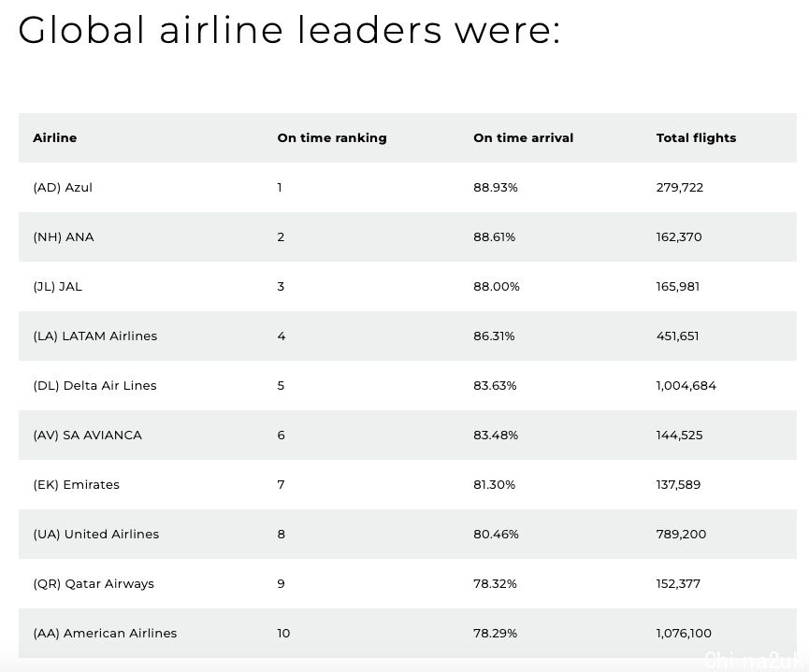Image resolution: width=809 pixels, height=672 pixels.
Task: Click the 83.48% arrival value for Avianca
Action: (x=496, y=435)
